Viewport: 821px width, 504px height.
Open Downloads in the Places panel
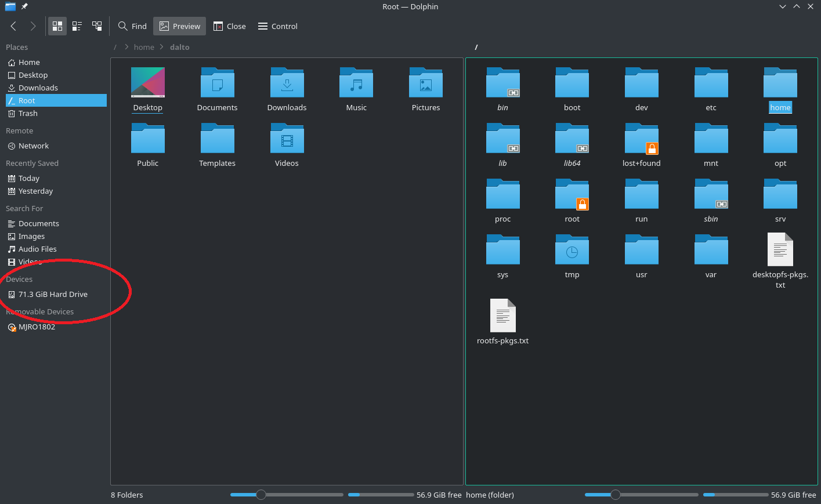pos(56,88)
